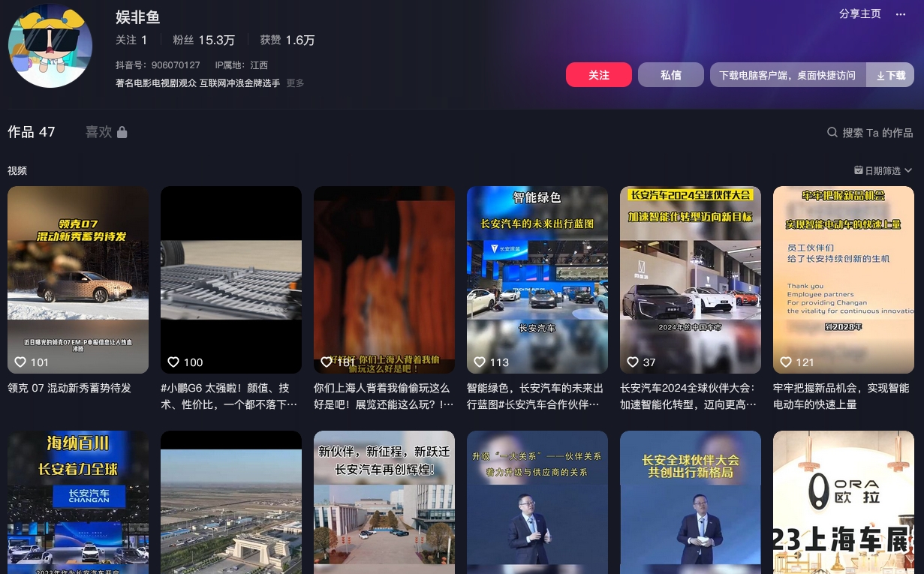Open the 你们上海人背着我偷偷玩 video thumbnail
Viewport: 924px width, 574px height.
[384, 280]
